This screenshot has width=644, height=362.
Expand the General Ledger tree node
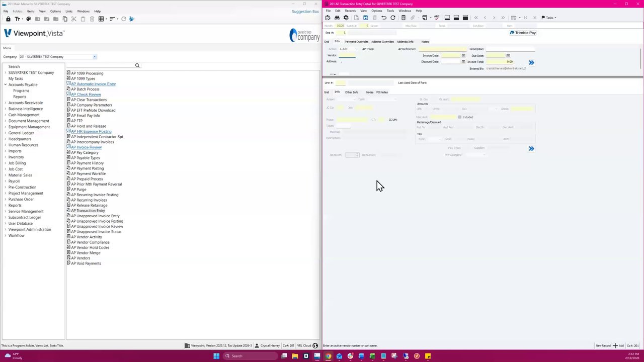6,133
